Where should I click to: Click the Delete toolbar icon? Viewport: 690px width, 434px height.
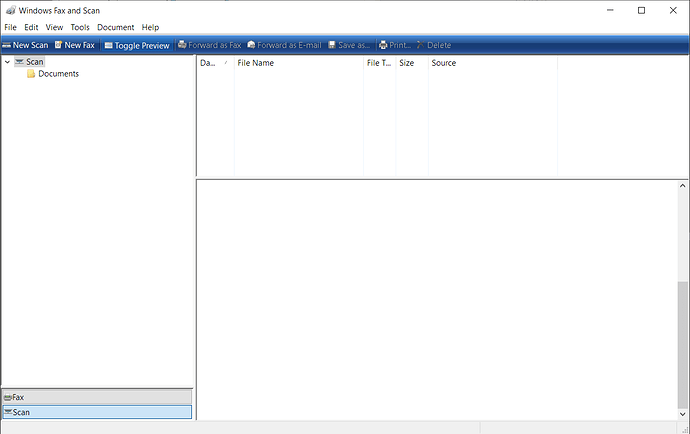tap(421, 45)
